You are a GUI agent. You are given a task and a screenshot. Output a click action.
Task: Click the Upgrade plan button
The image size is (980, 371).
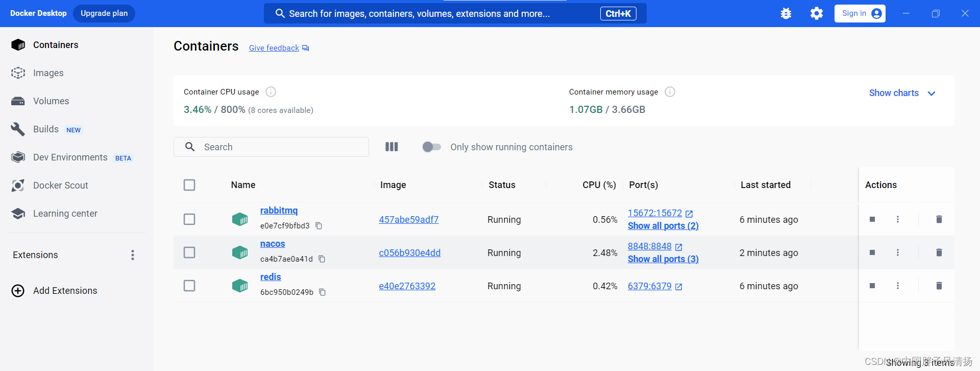[x=104, y=13]
